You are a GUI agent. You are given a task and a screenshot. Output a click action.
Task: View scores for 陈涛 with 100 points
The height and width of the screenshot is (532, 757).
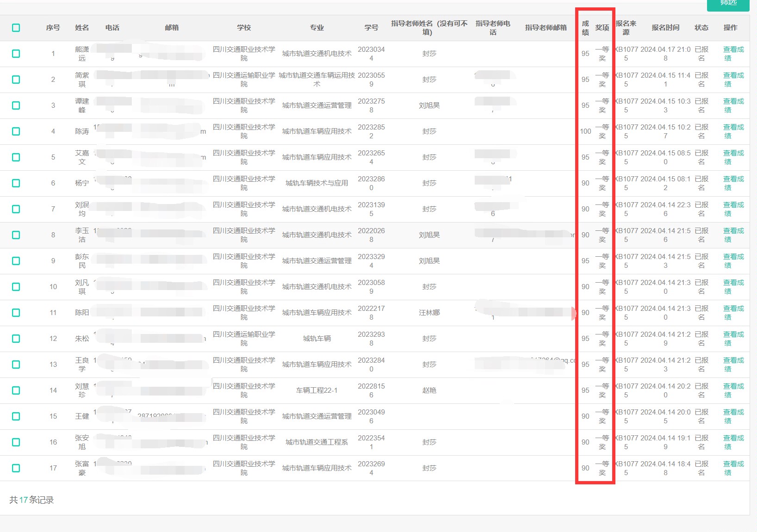733,131
